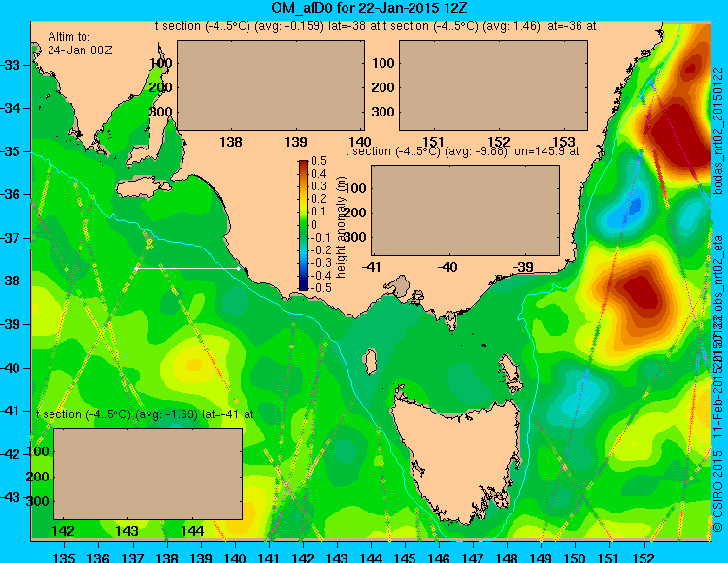Click King Island northwest of Tasmania
Image resolution: width=728 pixels, height=563 pixels.
click(370, 361)
